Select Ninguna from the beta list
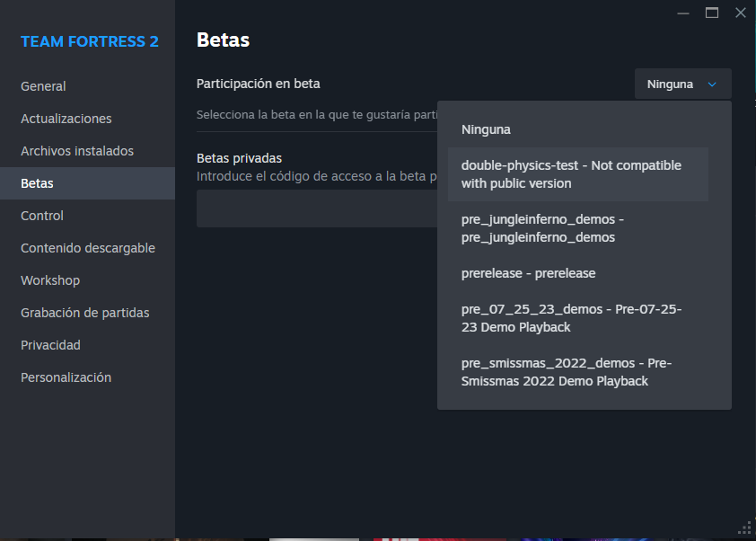This screenshot has width=756, height=541. click(x=486, y=129)
